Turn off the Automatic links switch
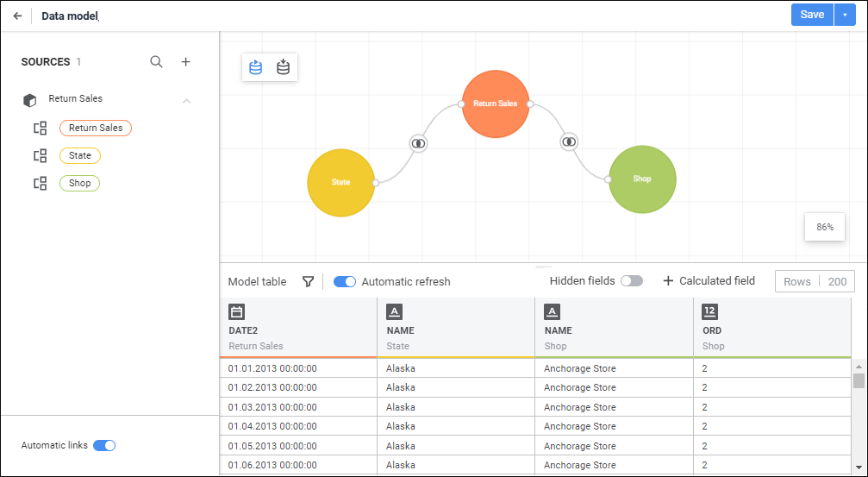This screenshot has height=477, width=868. click(104, 445)
